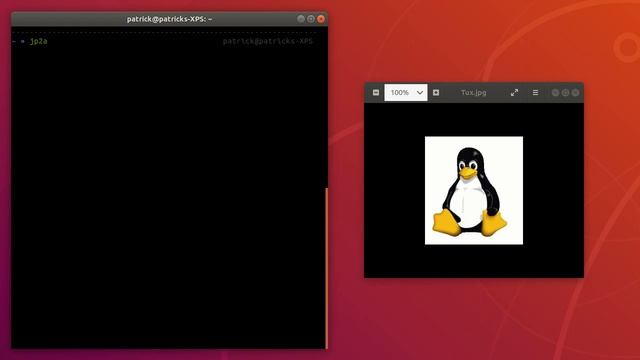Enter fullscreen in the Tux.jpg viewer
This screenshot has width=640, height=360.
point(514,93)
